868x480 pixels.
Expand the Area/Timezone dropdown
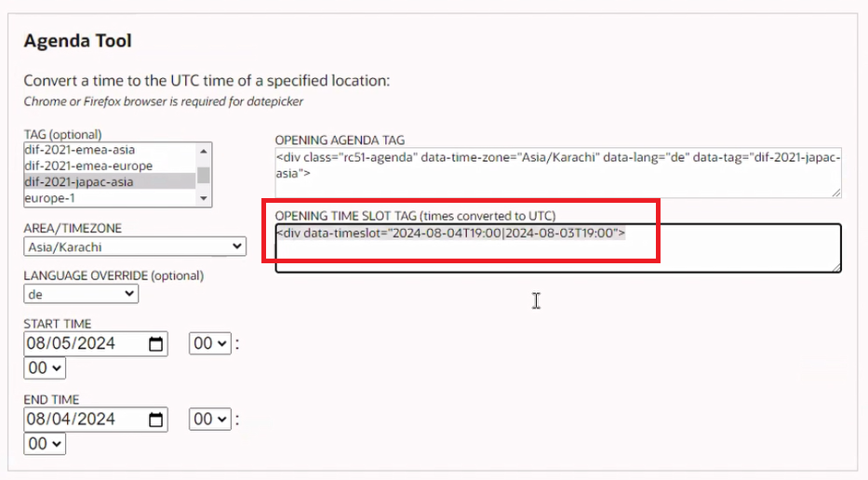(135, 247)
